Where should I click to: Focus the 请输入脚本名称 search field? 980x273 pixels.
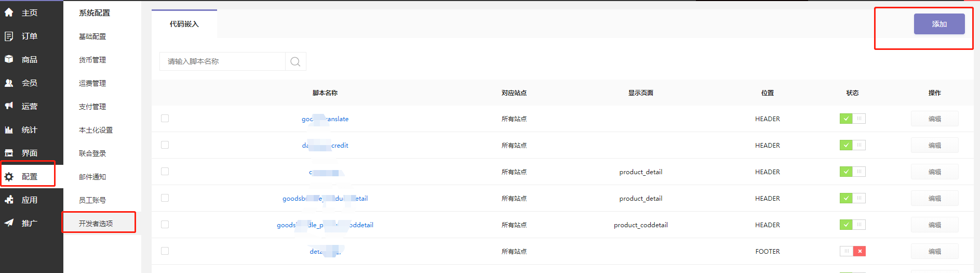click(x=222, y=61)
